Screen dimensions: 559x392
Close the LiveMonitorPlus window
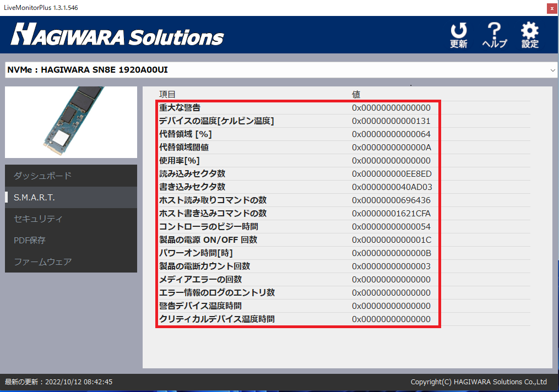point(552,9)
